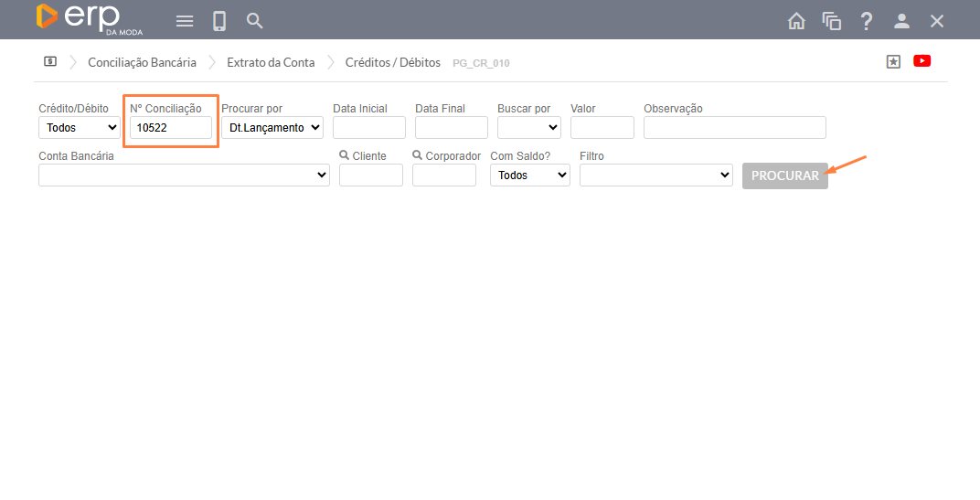
Task: Open the Com Saldo? dropdown
Action: coord(529,176)
